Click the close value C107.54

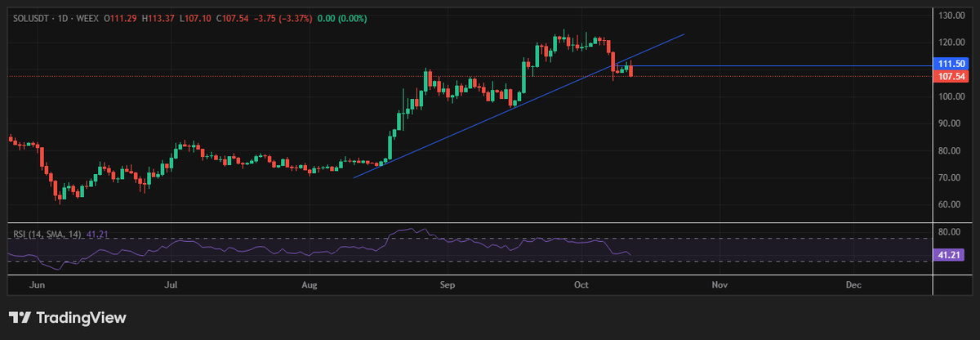pos(232,17)
